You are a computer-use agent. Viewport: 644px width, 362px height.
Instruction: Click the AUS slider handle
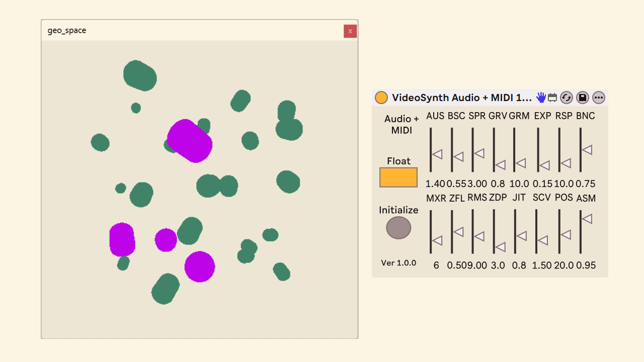coord(438,154)
